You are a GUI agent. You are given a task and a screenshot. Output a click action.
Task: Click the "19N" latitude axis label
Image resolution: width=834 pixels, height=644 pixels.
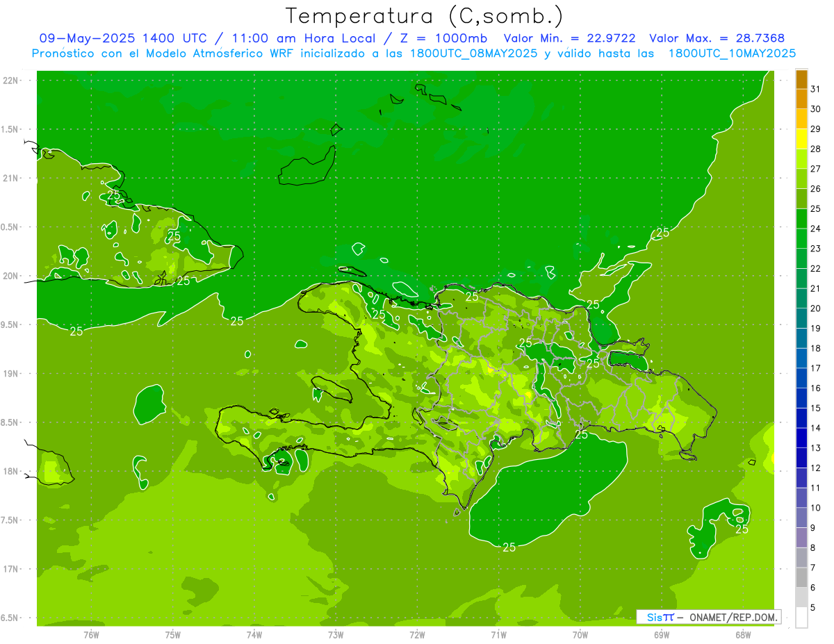12,374
